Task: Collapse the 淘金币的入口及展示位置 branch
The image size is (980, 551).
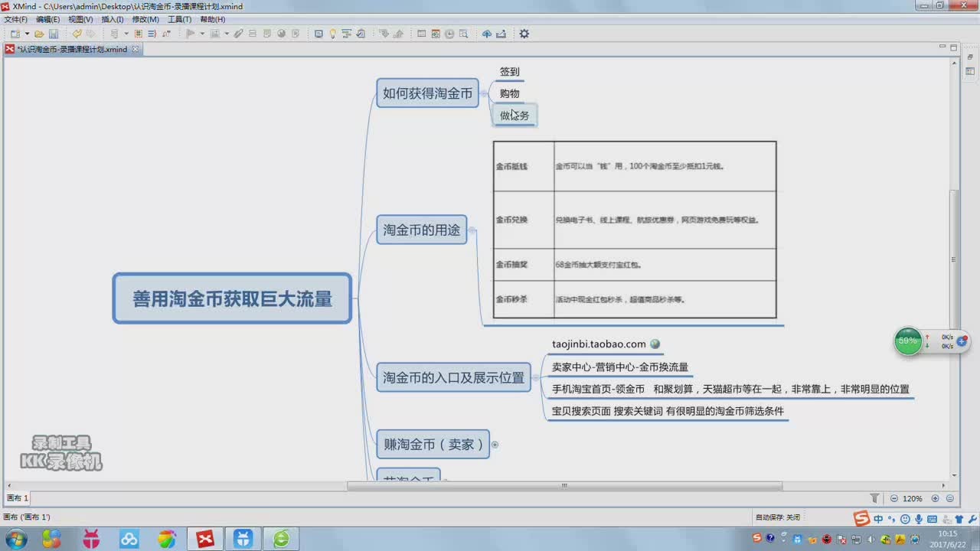Action: (x=536, y=377)
